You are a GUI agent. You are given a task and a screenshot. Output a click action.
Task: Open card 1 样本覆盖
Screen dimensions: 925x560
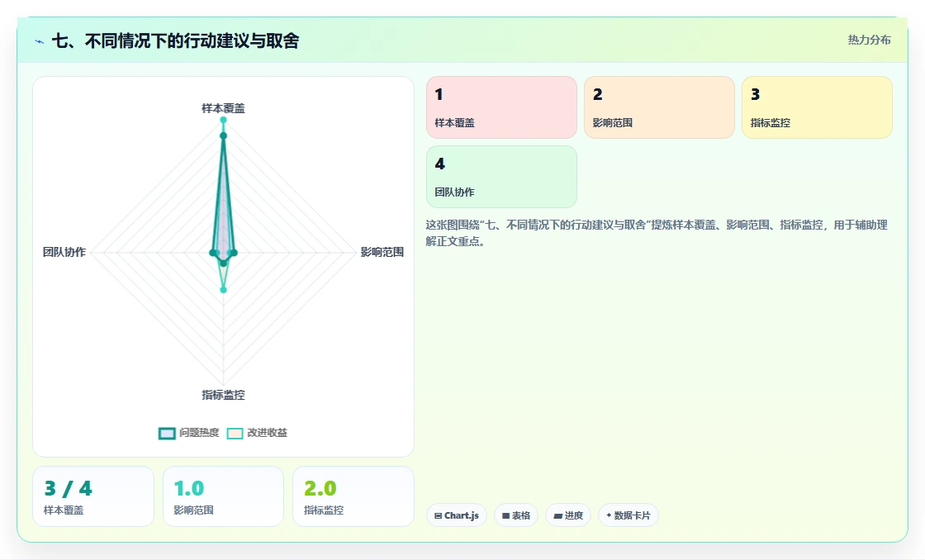(x=501, y=107)
